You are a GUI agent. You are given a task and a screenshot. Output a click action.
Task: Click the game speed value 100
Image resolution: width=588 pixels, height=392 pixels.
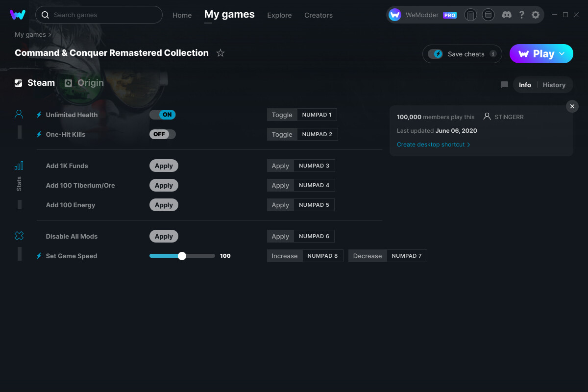(x=225, y=256)
